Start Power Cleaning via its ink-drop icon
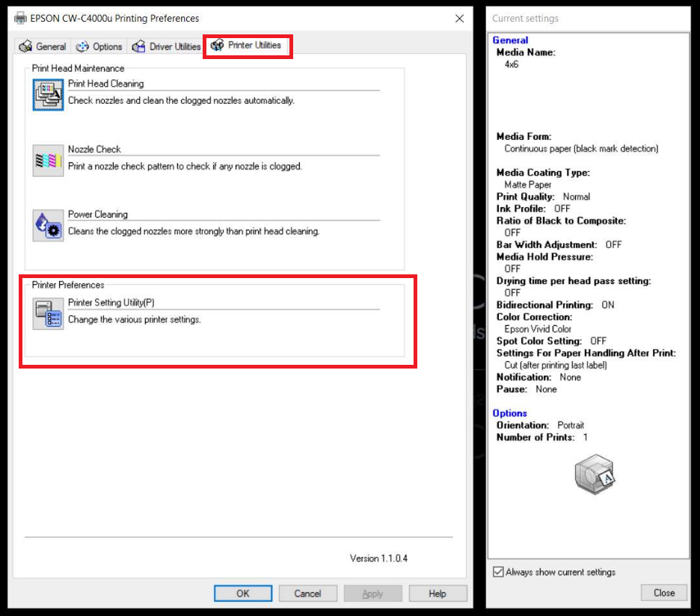Screen dimensions: 700x616 pos(48,225)
